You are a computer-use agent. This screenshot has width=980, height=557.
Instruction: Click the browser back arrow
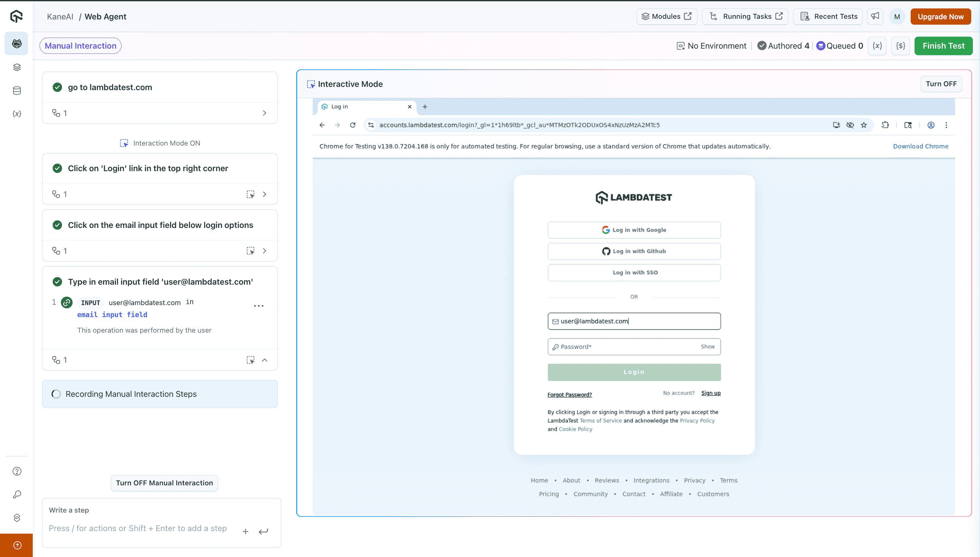click(322, 125)
